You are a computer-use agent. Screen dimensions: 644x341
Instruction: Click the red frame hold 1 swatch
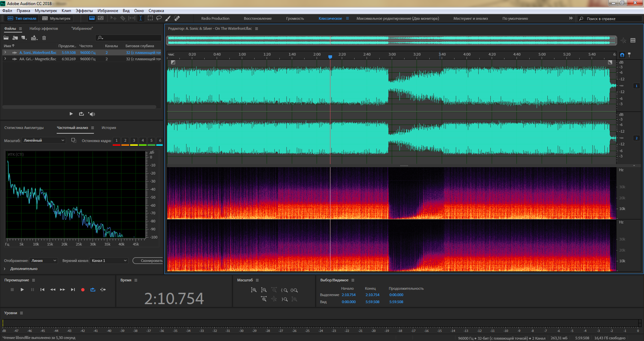pos(116,141)
